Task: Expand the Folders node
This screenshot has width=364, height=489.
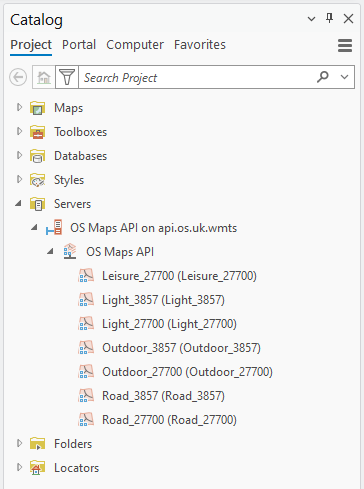Action: pyautogui.click(x=19, y=443)
